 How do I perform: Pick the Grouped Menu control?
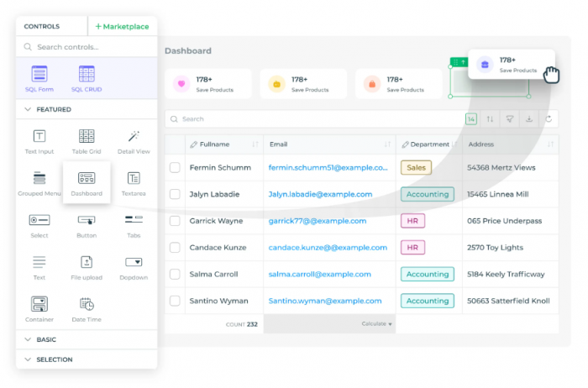39,184
